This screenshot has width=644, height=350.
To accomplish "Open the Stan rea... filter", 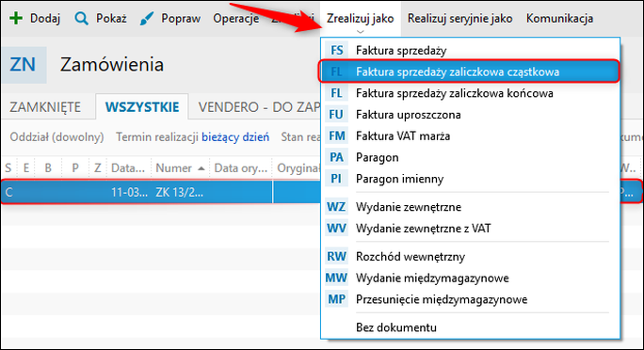I will point(300,137).
